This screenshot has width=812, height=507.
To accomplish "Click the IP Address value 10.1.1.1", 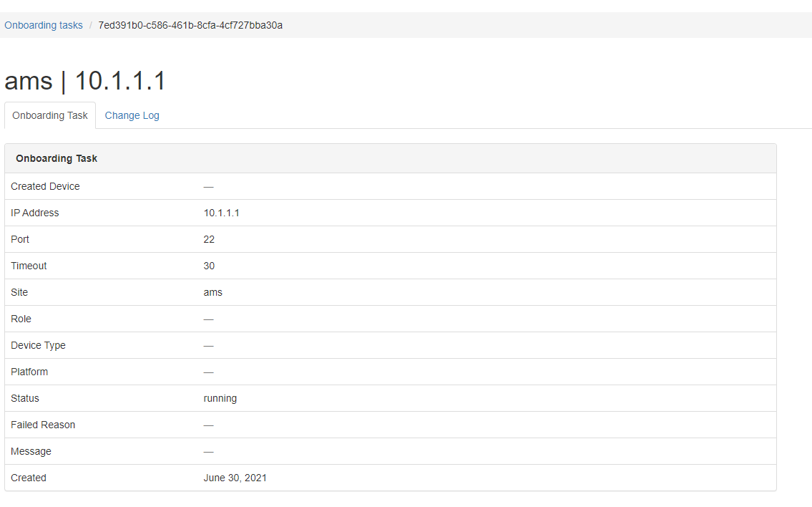I will (x=222, y=213).
